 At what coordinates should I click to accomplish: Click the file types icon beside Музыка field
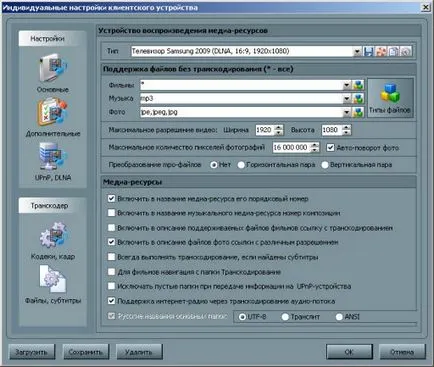pyautogui.click(x=358, y=99)
